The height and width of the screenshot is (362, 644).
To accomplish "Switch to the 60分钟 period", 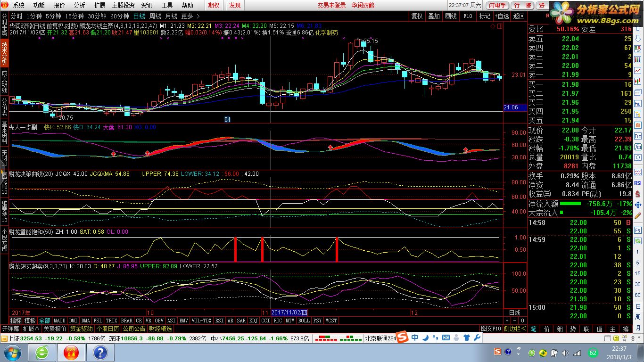I will click(x=120, y=16).
